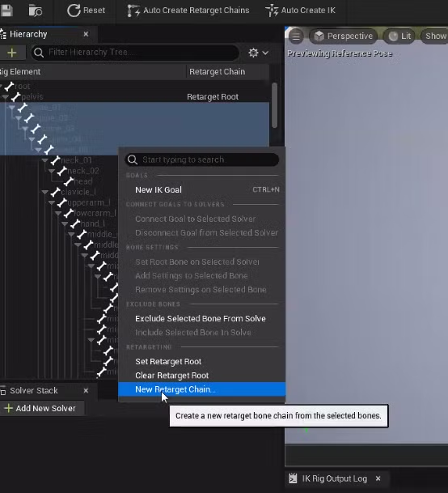Open the viewport hamburger options menu
This screenshot has height=493, width=448.
point(296,36)
